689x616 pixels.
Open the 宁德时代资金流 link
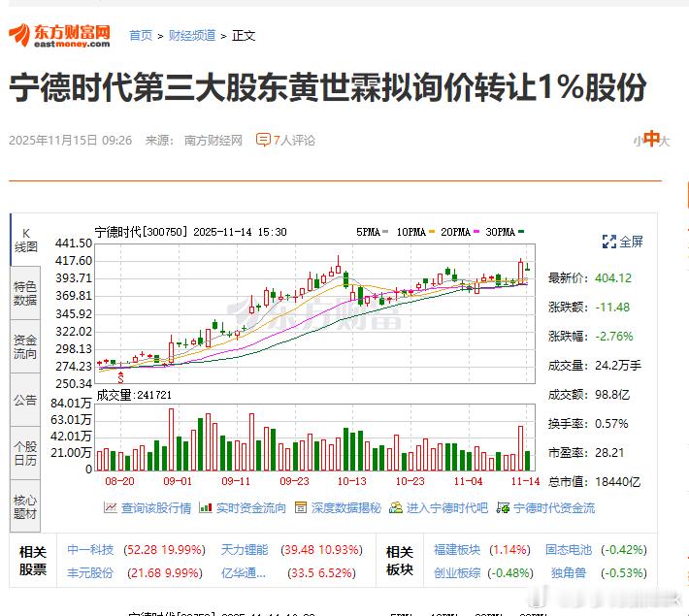click(x=554, y=508)
